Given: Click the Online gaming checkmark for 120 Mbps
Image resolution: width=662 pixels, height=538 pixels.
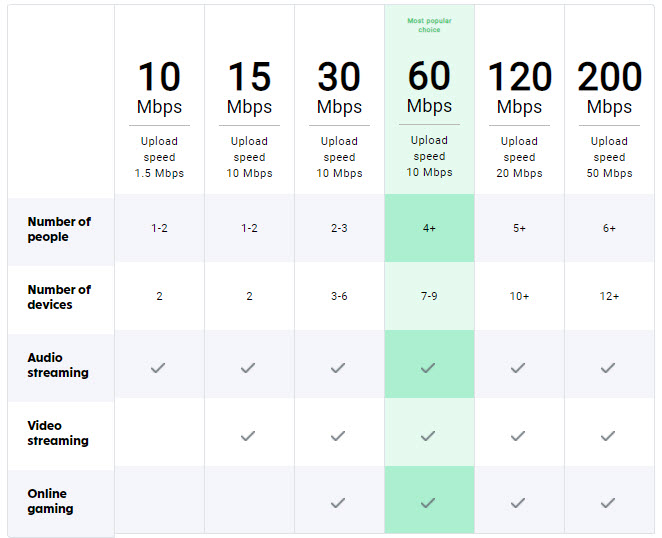Looking at the screenshot, I should coord(518,503).
